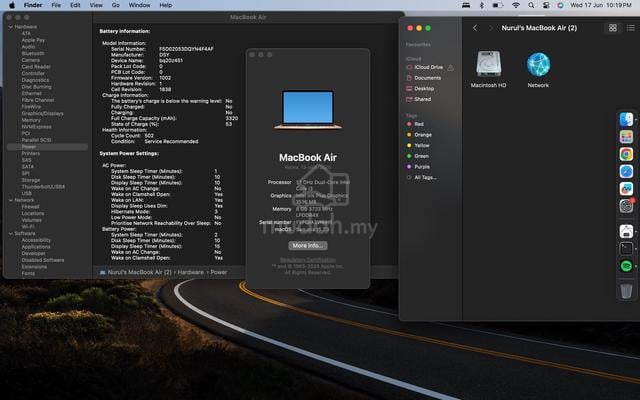Open the Macintosh HD drive icon
This screenshot has height=400, width=640.
point(489,64)
